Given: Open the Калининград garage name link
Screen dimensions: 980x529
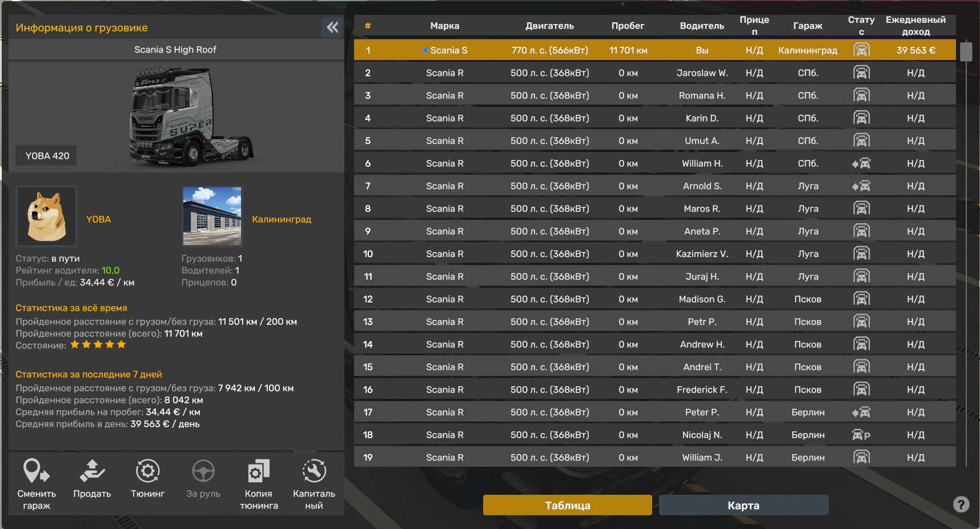Looking at the screenshot, I should click(282, 219).
